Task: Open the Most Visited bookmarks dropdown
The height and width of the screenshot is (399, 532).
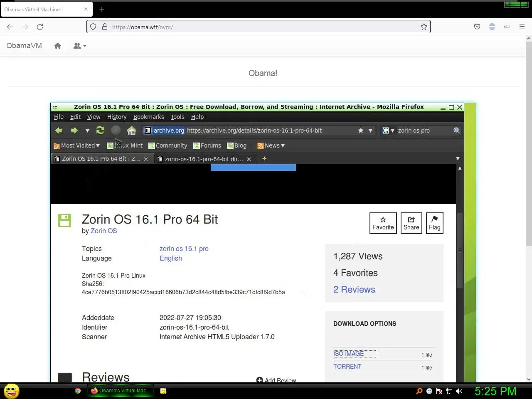Action: 77,145
